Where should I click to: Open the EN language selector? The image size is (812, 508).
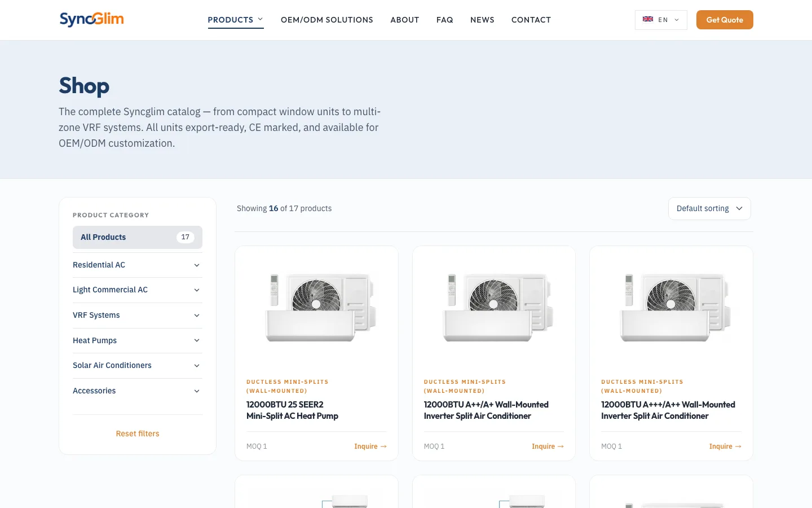[661, 20]
